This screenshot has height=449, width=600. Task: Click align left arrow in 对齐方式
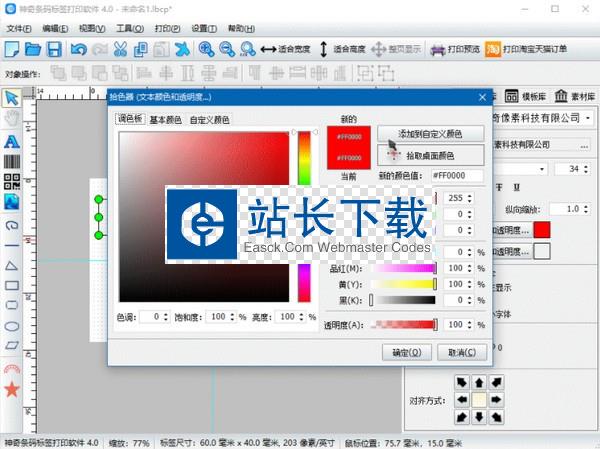[462, 400]
